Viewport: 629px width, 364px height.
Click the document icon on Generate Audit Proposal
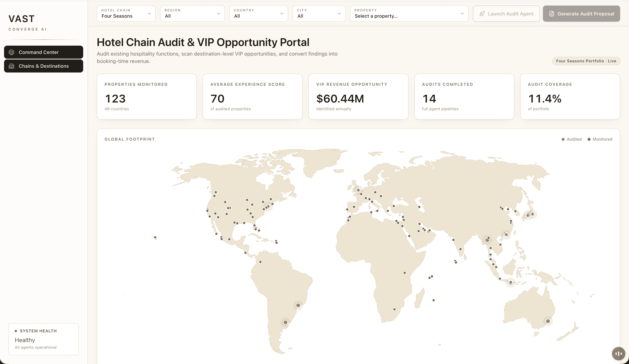click(x=552, y=14)
